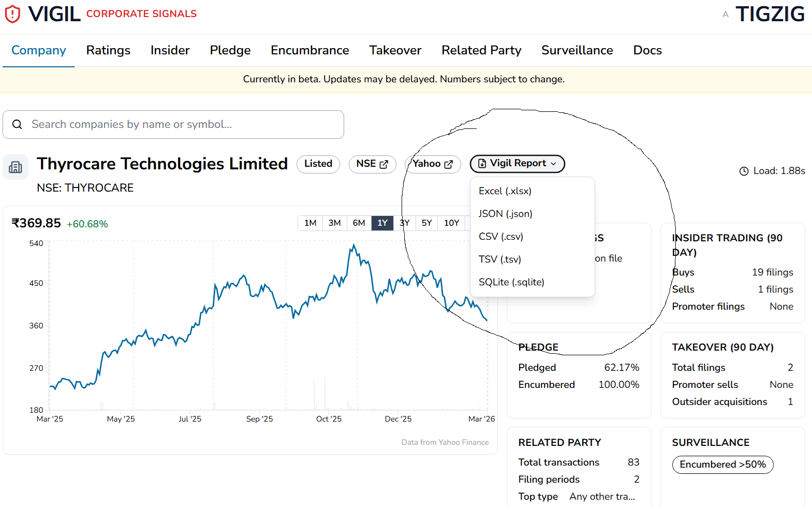The width and height of the screenshot is (812, 507).
Task: Download report as JSON (.json)
Action: (532, 214)
